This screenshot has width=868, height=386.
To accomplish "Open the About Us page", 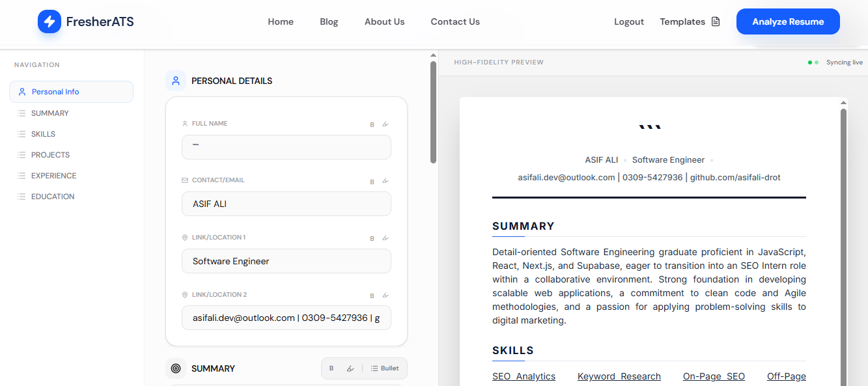I will (384, 21).
